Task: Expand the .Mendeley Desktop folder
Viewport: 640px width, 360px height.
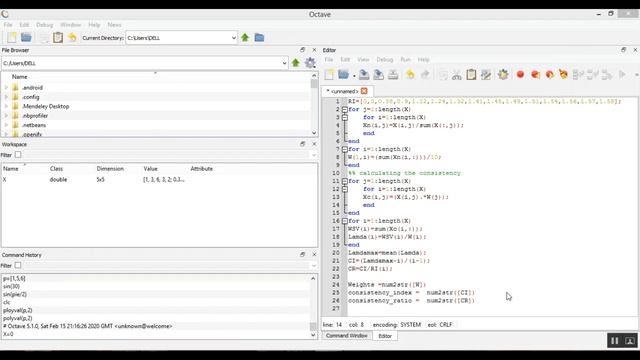Action: [6, 106]
